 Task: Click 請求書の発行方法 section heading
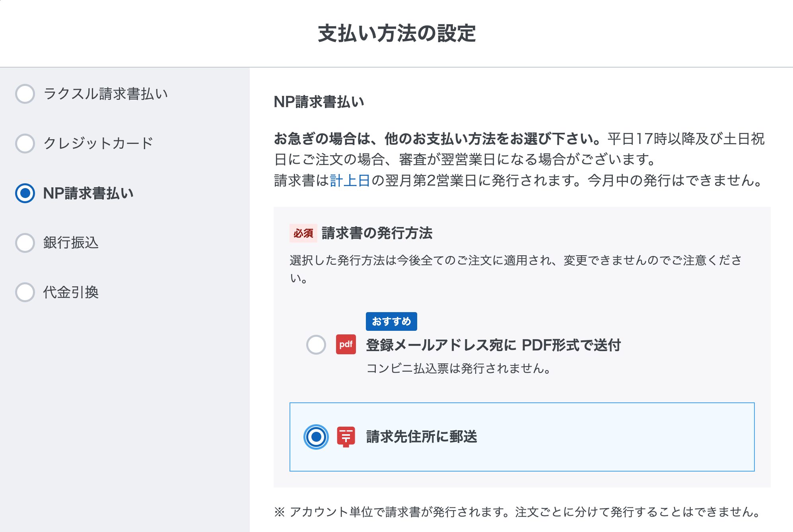tap(377, 233)
